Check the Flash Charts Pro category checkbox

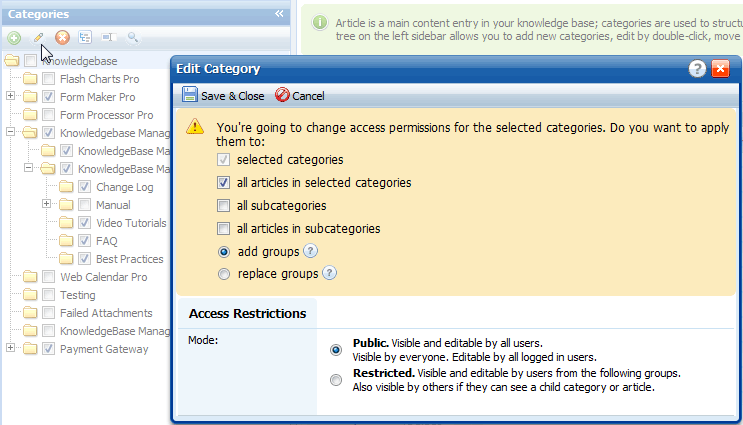click(48, 79)
